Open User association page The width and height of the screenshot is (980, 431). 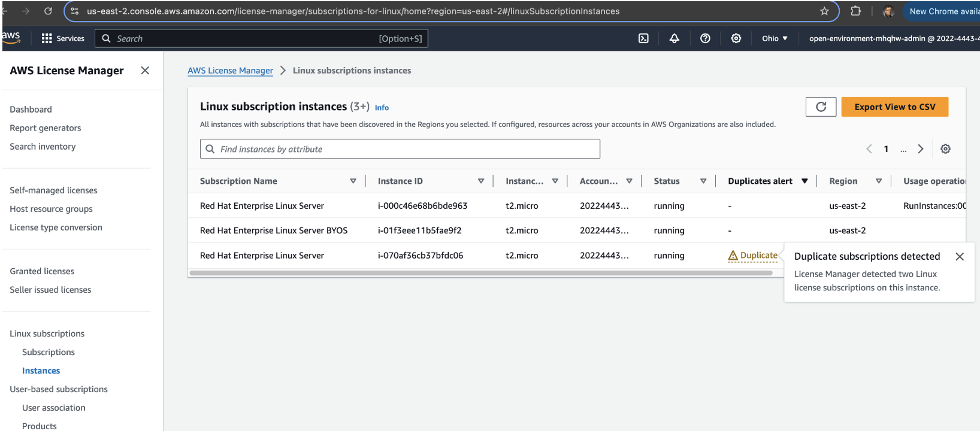[53, 408]
